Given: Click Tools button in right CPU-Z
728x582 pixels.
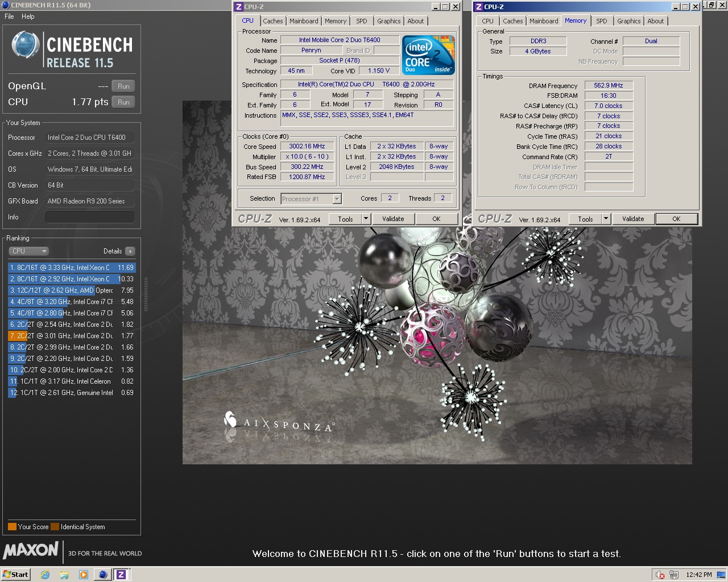Looking at the screenshot, I should click(586, 219).
